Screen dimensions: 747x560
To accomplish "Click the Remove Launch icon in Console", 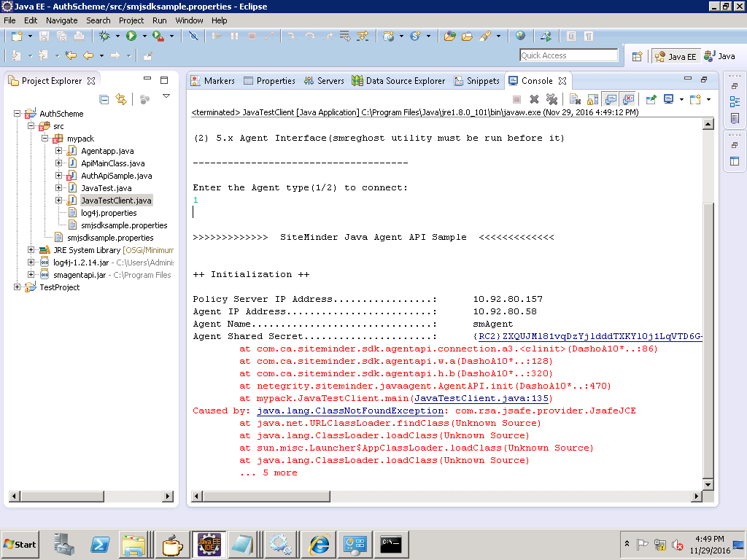I will coord(535,99).
